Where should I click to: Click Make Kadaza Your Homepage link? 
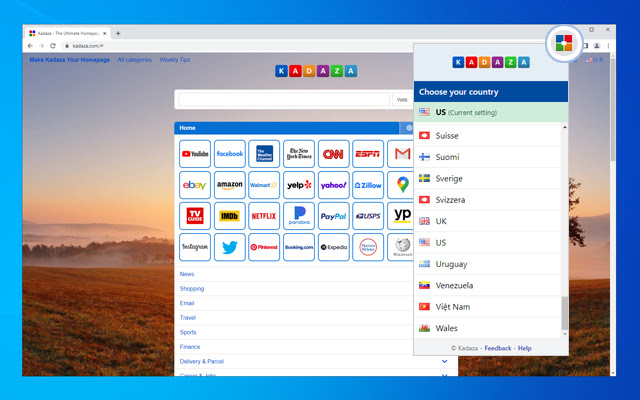(x=69, y=60)
